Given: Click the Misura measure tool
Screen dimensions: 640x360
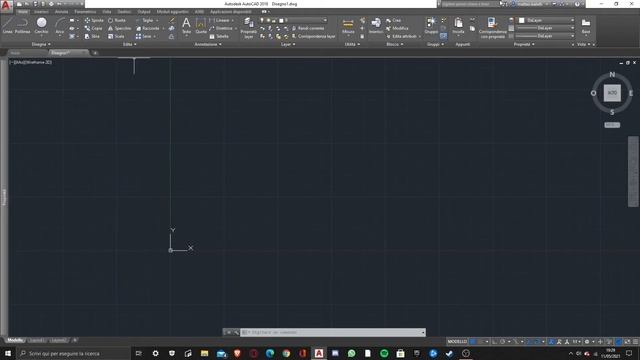Looking at the screenshot, I should click(348, 26).
